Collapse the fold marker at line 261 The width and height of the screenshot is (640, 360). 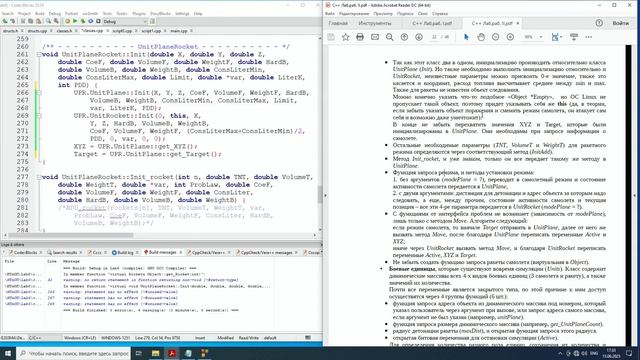pyautogui.click(x=38, y=54)
